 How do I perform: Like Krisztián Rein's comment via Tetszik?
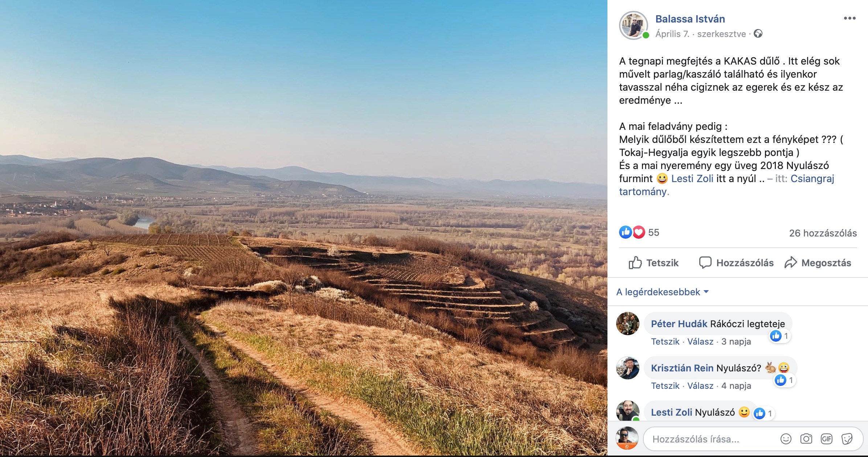coord(665,386)
